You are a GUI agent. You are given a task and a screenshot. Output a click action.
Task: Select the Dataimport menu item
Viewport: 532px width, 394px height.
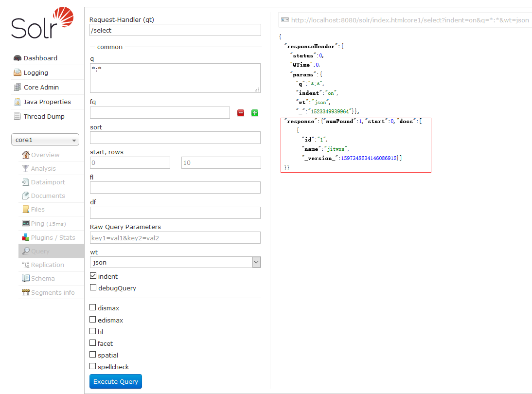tap(48, 182)
